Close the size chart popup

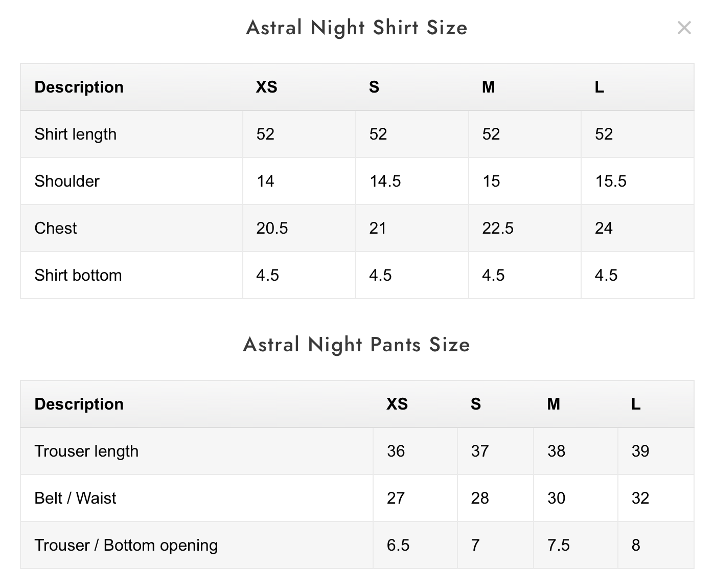(684, 28)
